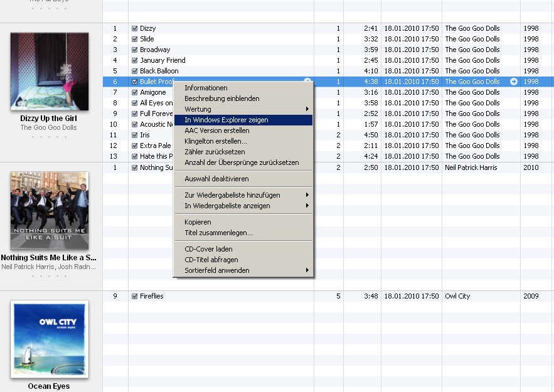Click the Dizzy Up the Girl album cover

[50, 72]
